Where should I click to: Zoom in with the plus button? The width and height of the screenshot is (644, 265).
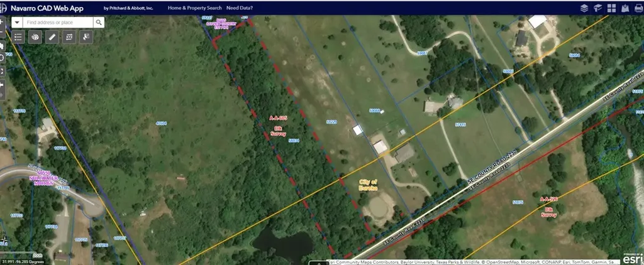click(x=2, y=22)
